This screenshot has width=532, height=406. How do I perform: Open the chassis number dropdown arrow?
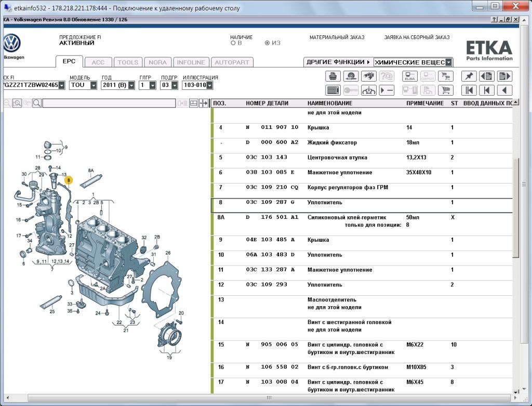[x=61, y=85]
